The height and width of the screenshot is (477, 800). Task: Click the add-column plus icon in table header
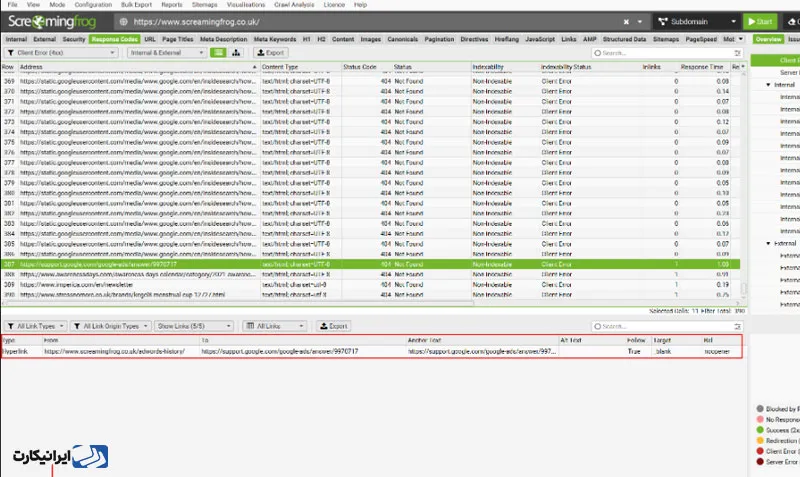[743, 67]
